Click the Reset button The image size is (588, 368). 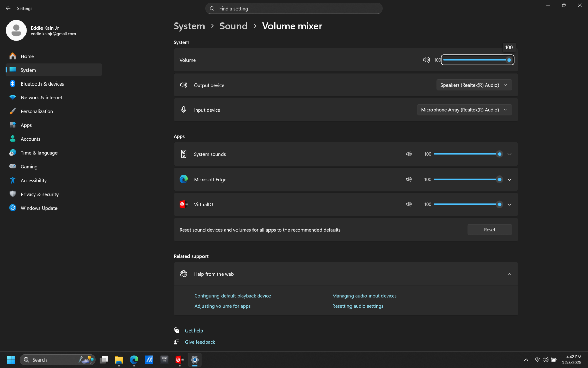pyautogui.click(x=489, y=230)
